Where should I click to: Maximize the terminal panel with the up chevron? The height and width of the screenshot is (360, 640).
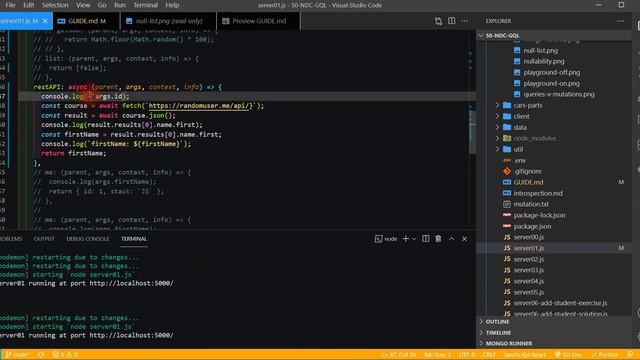tap(451, 239)
